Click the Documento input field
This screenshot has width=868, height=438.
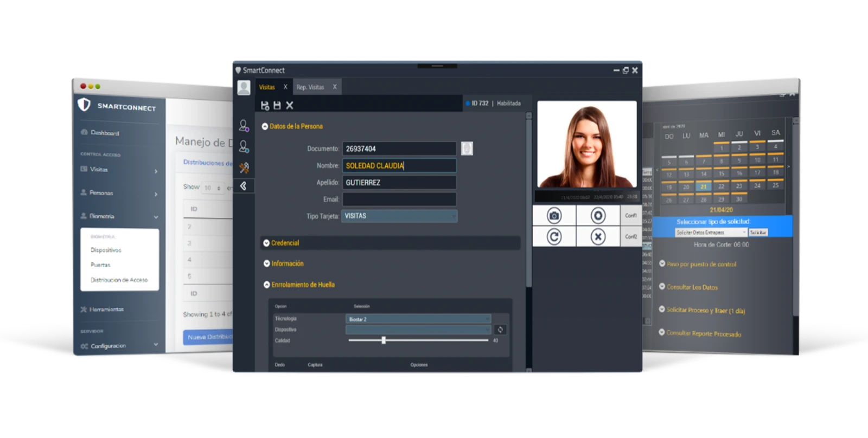click(x=399, y=149)
